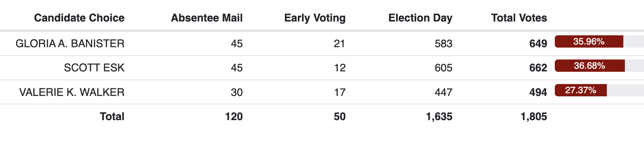The image size is (644, 142).
Task: Select the Election Day column header
Action: (x=420, y=18)
